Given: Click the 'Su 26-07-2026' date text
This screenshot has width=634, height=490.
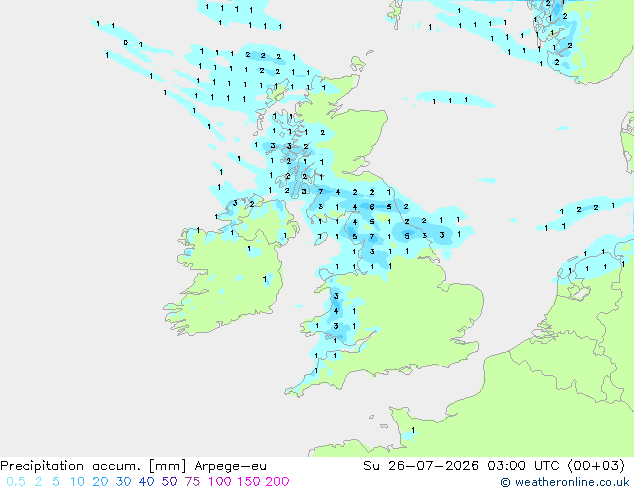Looking at the screenshot, I should (421, 466).
